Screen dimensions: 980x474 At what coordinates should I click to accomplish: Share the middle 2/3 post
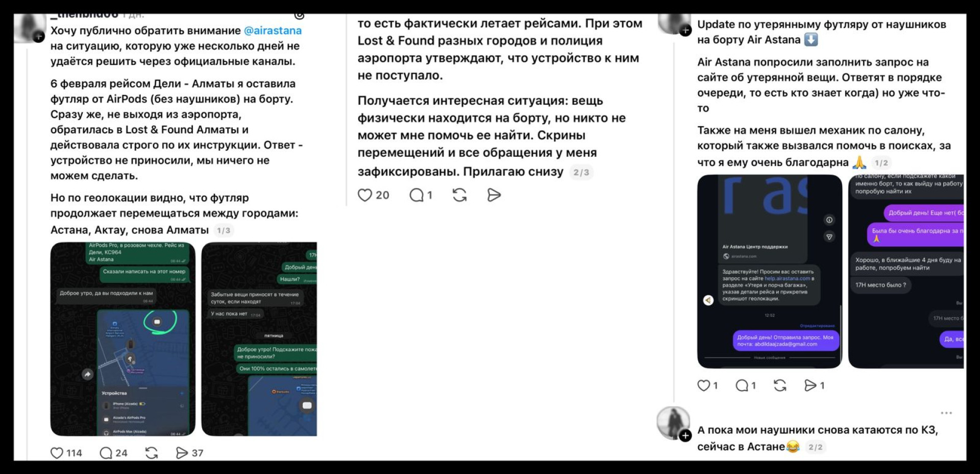click(494, 195)
